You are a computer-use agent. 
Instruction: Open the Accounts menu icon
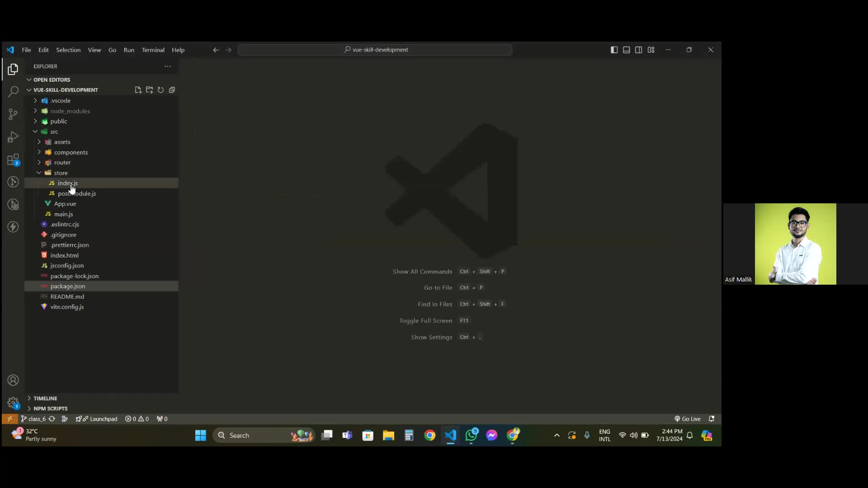[x=13, y=380]
